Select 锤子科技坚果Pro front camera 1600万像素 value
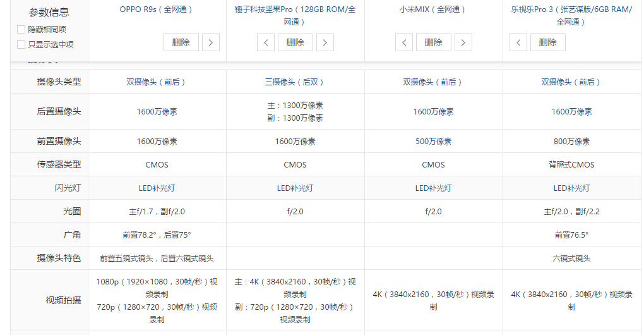 click(295, 142)
